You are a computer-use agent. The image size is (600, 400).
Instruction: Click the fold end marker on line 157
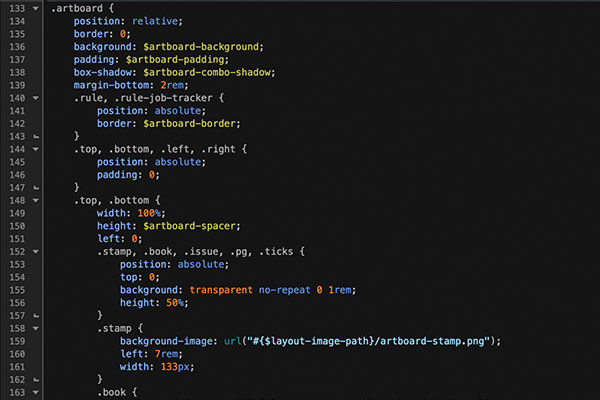point(36,315)
